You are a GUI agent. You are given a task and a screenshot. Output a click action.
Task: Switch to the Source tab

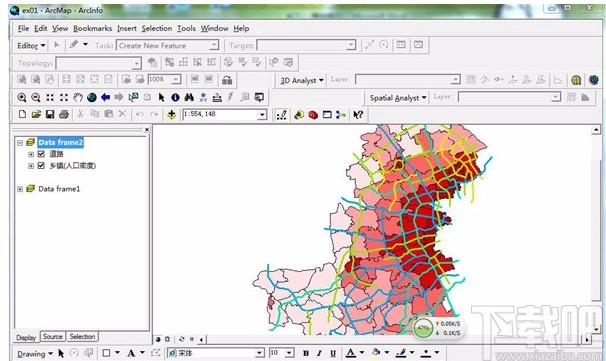53,337
